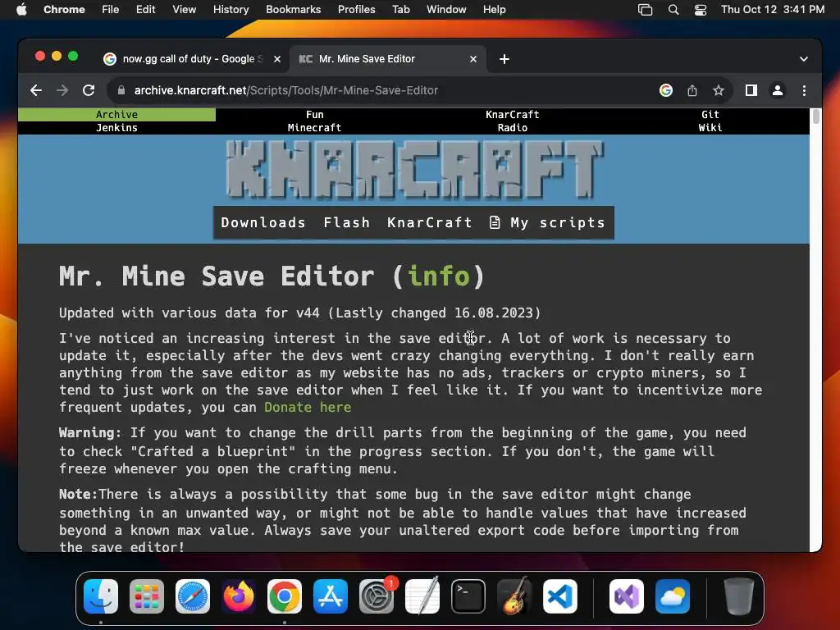This screenshot has width=840, height=630.
Task: Click the lock icon in address bar
Action: (x=121, y=90)
